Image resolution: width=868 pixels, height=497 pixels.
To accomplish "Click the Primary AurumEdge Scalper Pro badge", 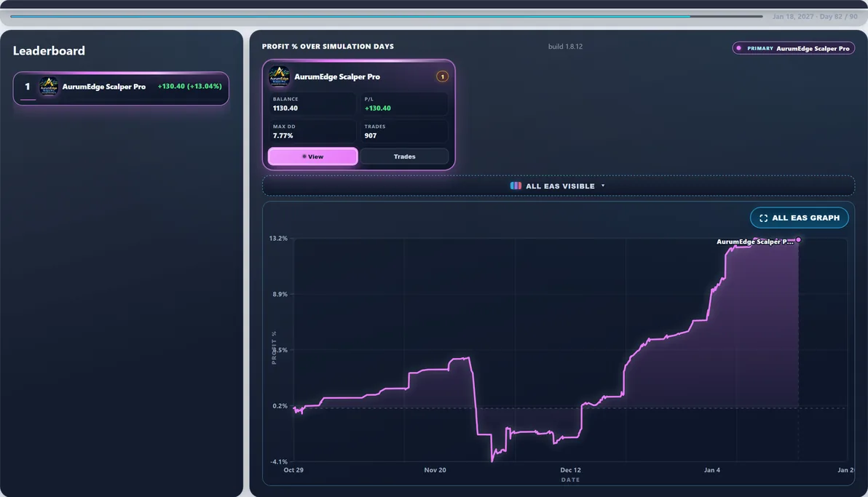I will click(793, 48).
